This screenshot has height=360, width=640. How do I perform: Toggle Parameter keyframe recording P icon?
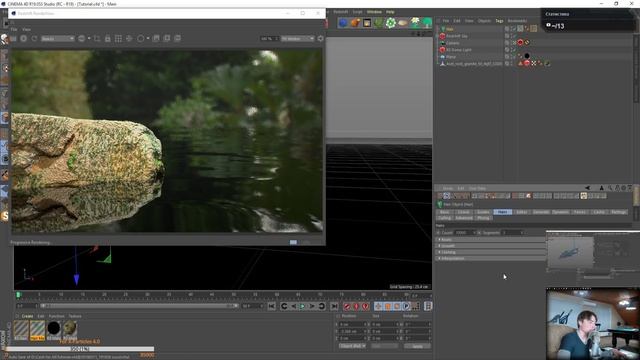[x=407, y=306]
